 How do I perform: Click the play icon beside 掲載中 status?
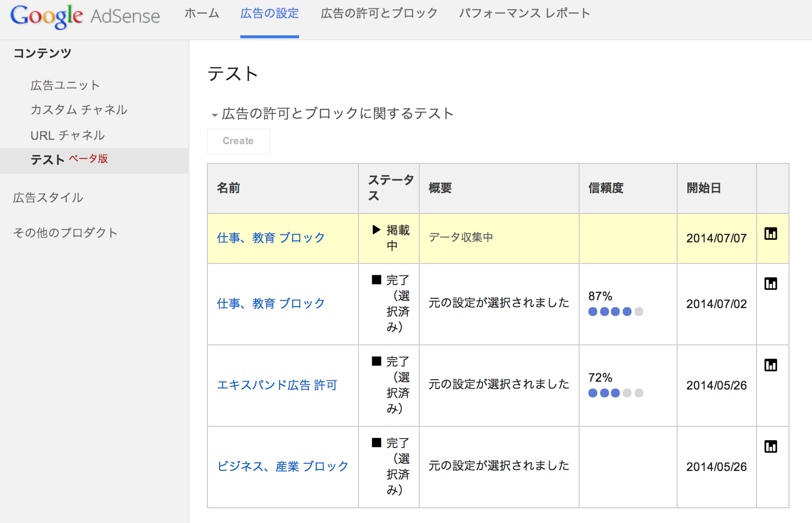click(376, 230)
